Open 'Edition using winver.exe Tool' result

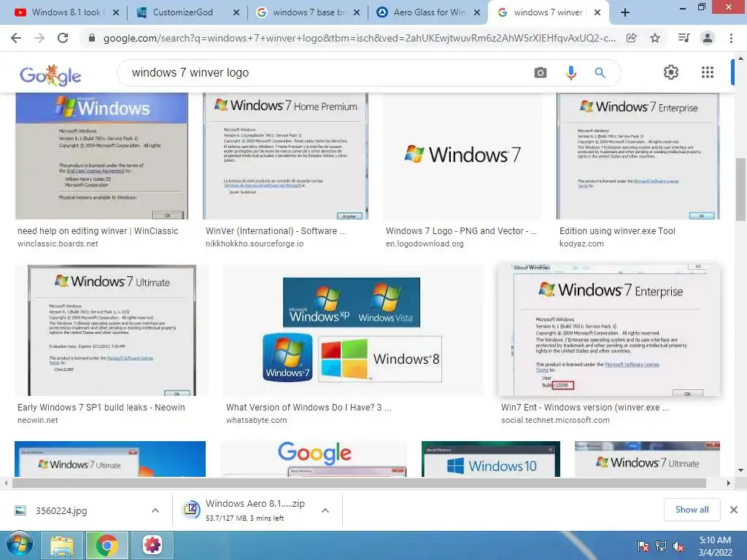tap(617, 231)
